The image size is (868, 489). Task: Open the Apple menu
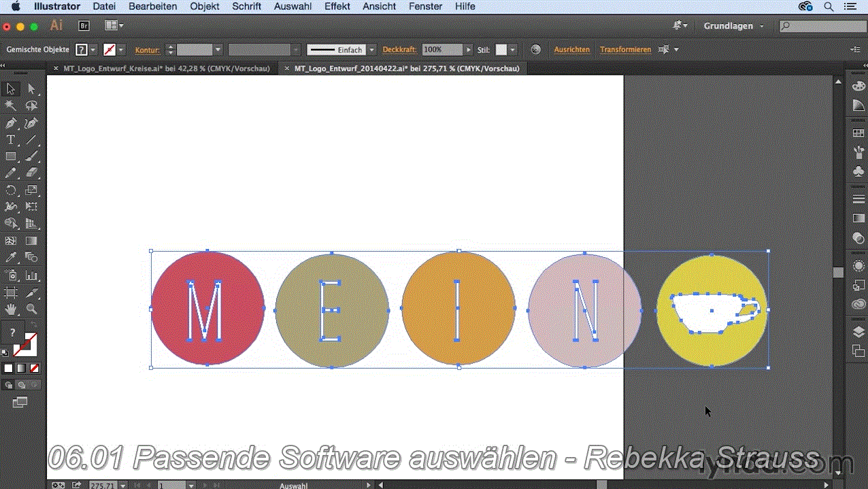[x=16, y=6]
